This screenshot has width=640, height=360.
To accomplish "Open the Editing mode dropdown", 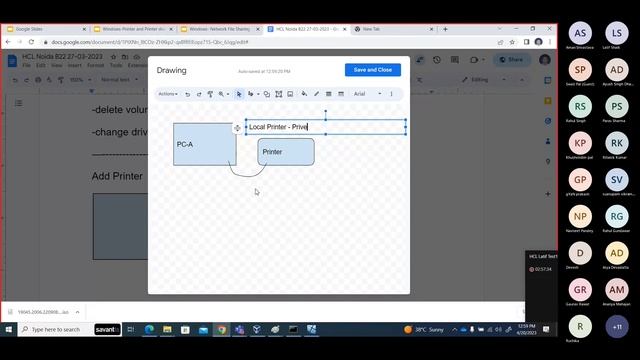I will click(484, 80).
